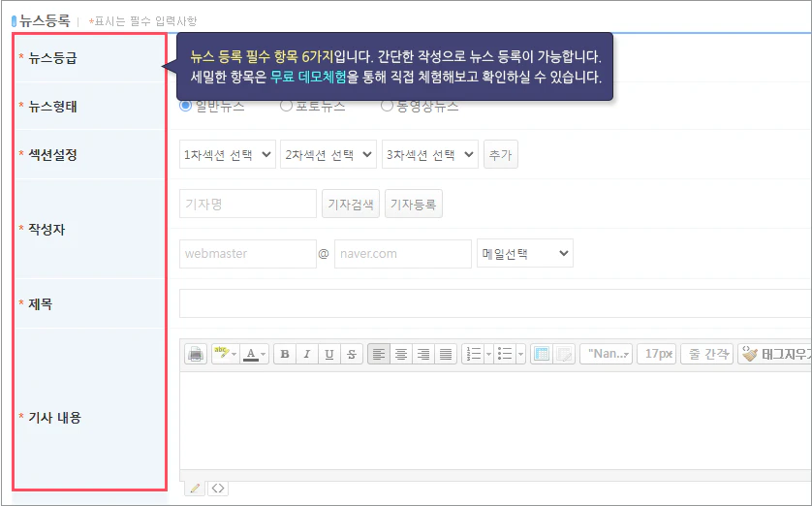The height and width of the screenshot is (506, 812).
Task: Open the 2차섹션 선택 dropdown
Action: coord(328,154)
